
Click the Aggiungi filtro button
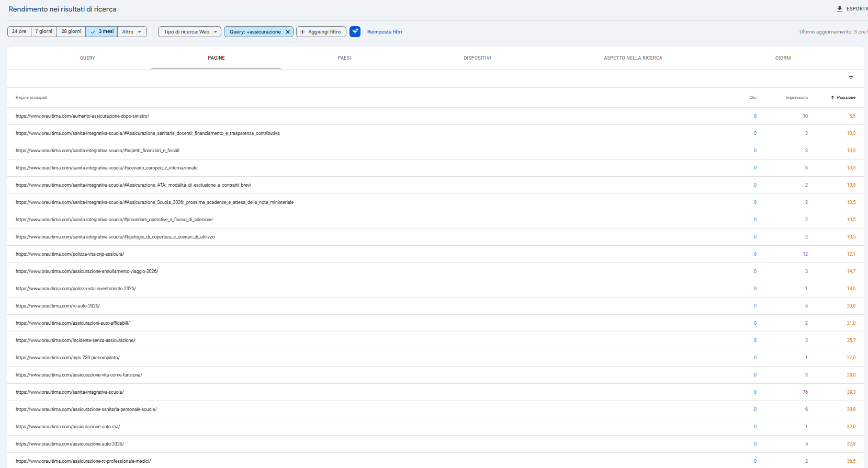[321, 32]
